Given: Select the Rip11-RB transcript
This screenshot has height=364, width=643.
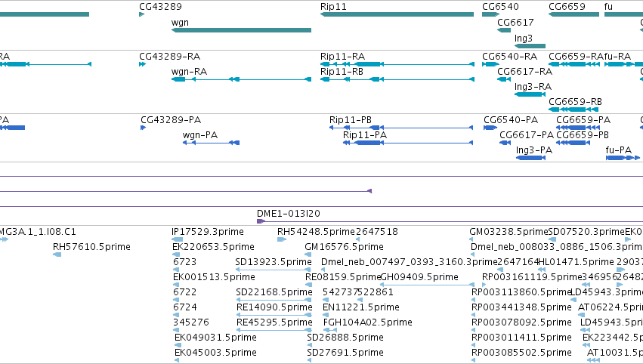Looking at the screenshot, I should pyautogui.click(x=397, y=79).
